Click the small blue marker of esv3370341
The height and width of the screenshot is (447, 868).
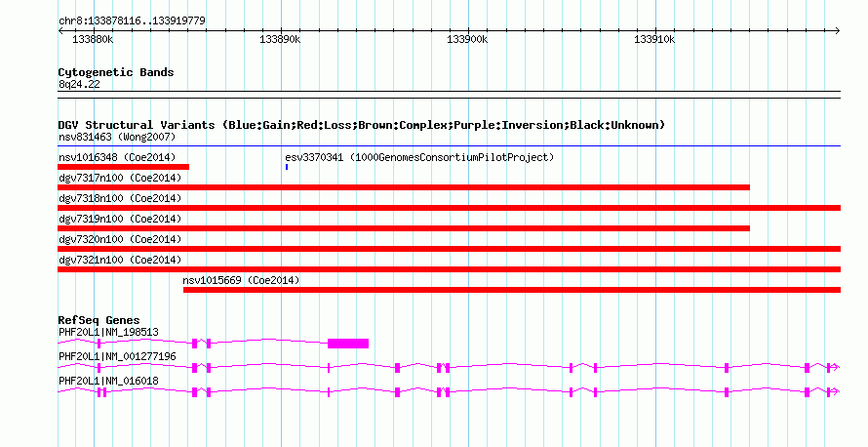(287, 167)
